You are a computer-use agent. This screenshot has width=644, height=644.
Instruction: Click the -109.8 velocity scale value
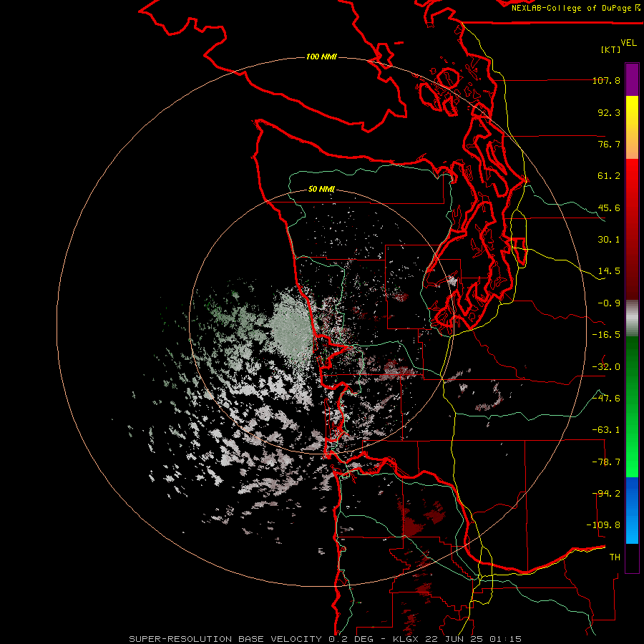pos(603,525)
